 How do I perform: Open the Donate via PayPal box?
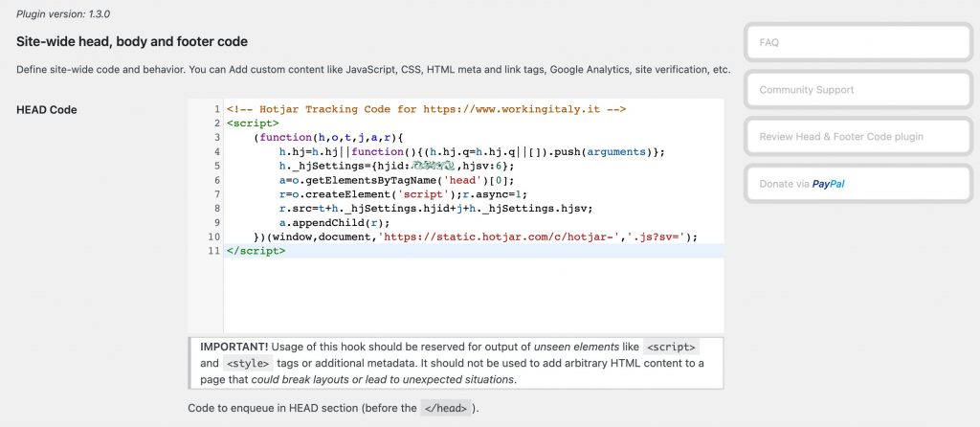857,184
